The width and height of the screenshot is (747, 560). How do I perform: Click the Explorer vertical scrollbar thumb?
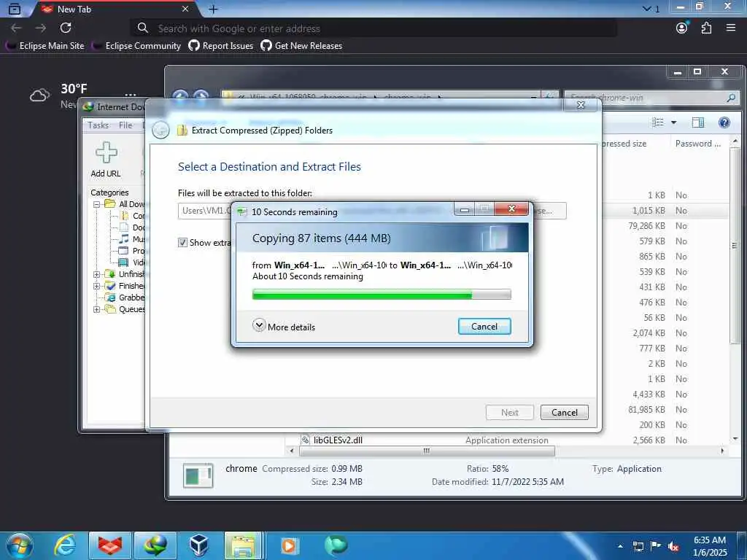[735, 245]
